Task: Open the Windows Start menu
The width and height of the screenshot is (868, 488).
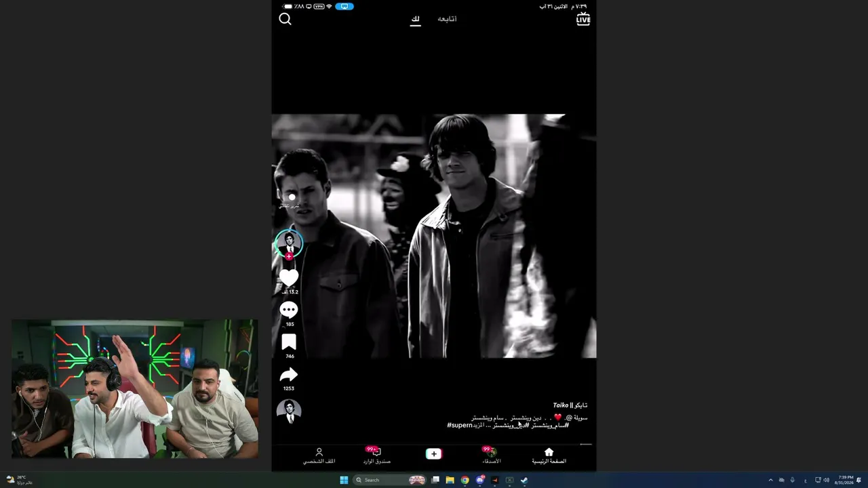Action: tap(344, 480)
